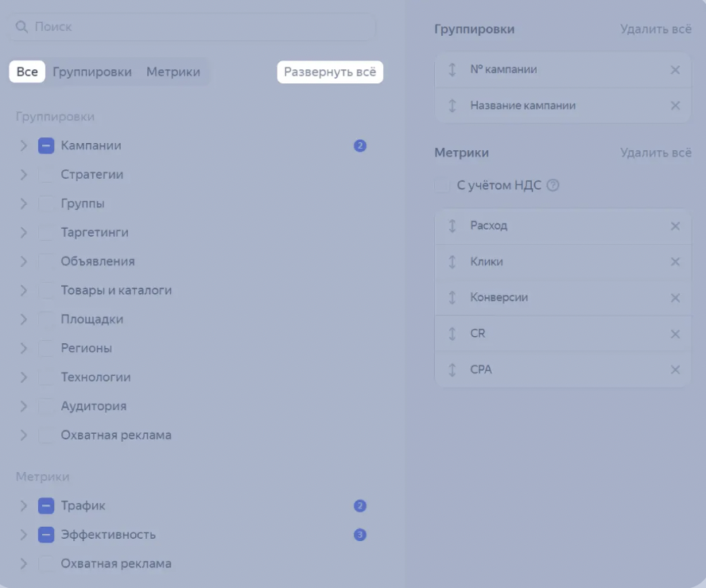Expand the Кампании group
706x588 pixels.
pos(23,145)
